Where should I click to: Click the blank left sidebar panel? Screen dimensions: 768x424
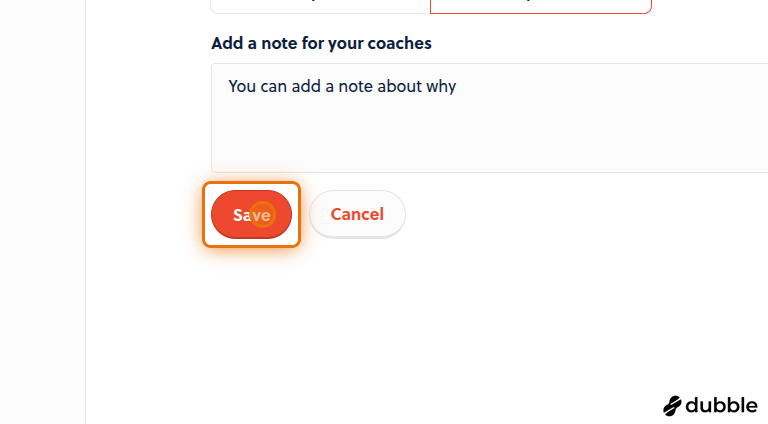(43, 212)
